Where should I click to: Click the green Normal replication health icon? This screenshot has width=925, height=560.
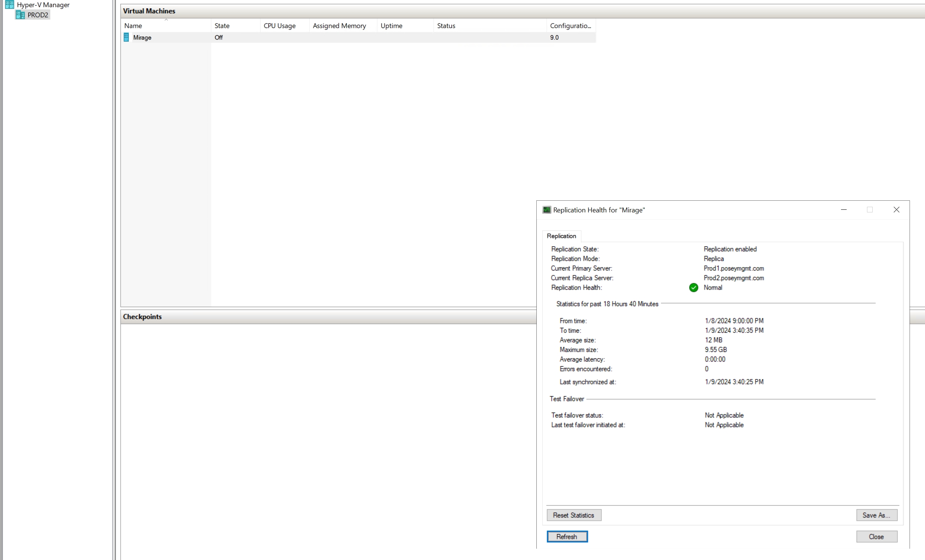693,287
